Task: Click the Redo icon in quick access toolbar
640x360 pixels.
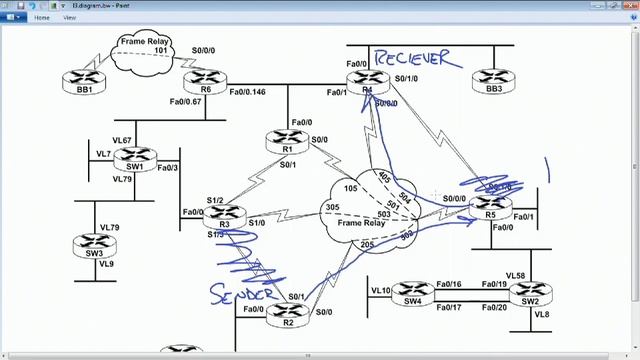Action: click(x=42, y=6)
